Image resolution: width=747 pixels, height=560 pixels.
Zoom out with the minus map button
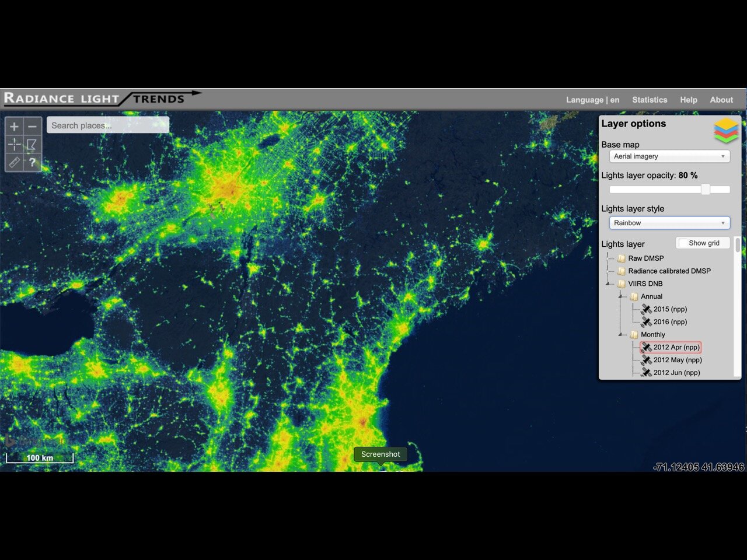tap(32, 126)
